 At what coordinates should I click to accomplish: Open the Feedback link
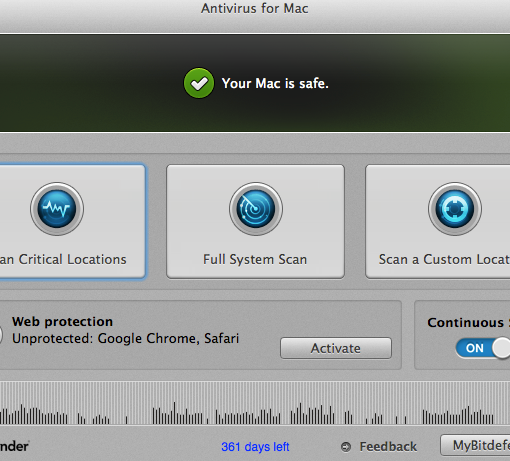pos(388,447)
